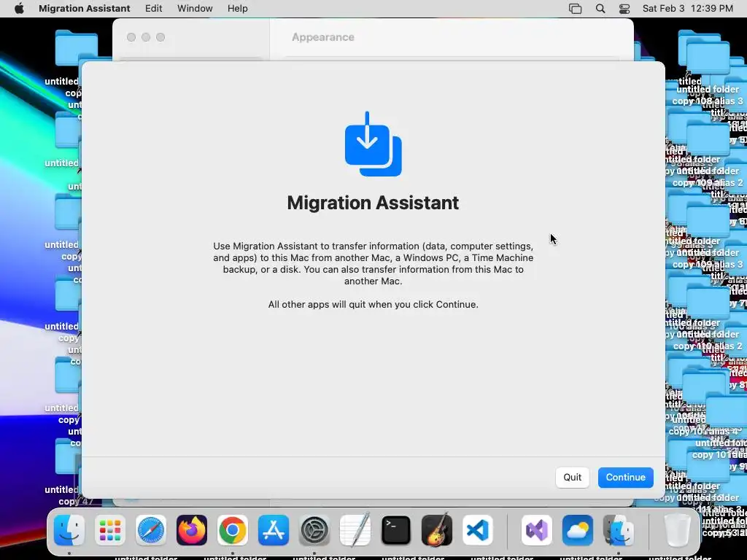Viewport: 747px width, 560px height.
Task: Open Terminal from the Dock
Action: pyautogui.click(x=396, y=529)
